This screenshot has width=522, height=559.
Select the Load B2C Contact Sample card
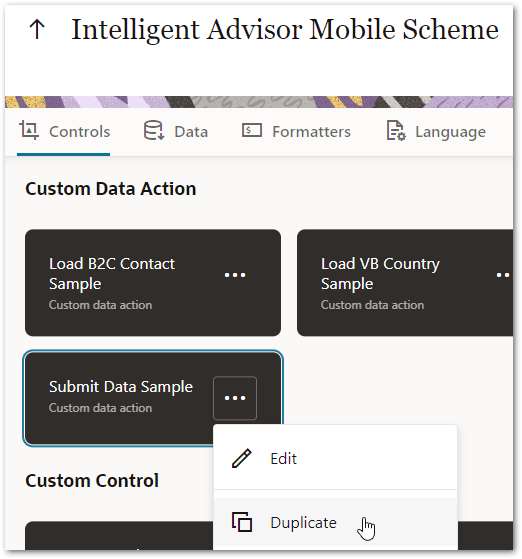153,283
